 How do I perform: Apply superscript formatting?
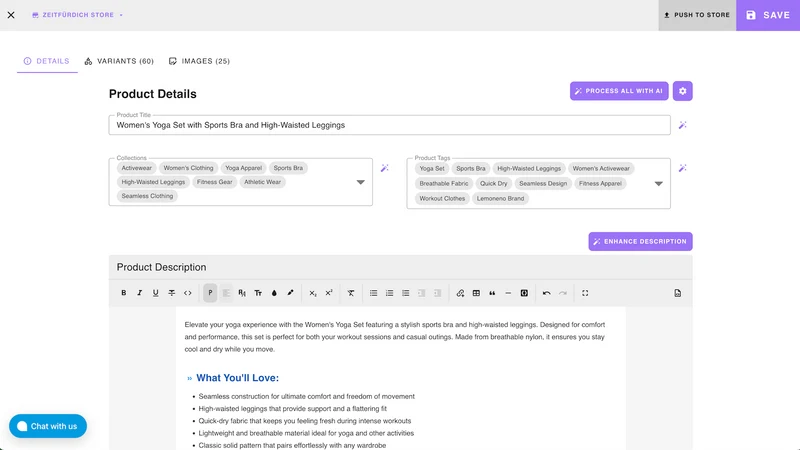[329, 293]
